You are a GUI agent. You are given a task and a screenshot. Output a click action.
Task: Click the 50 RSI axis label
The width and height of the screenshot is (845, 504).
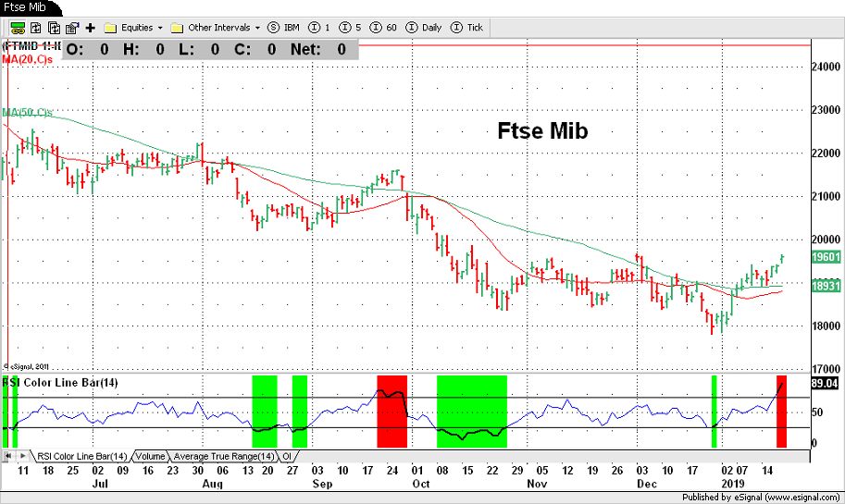pos(817,412)
